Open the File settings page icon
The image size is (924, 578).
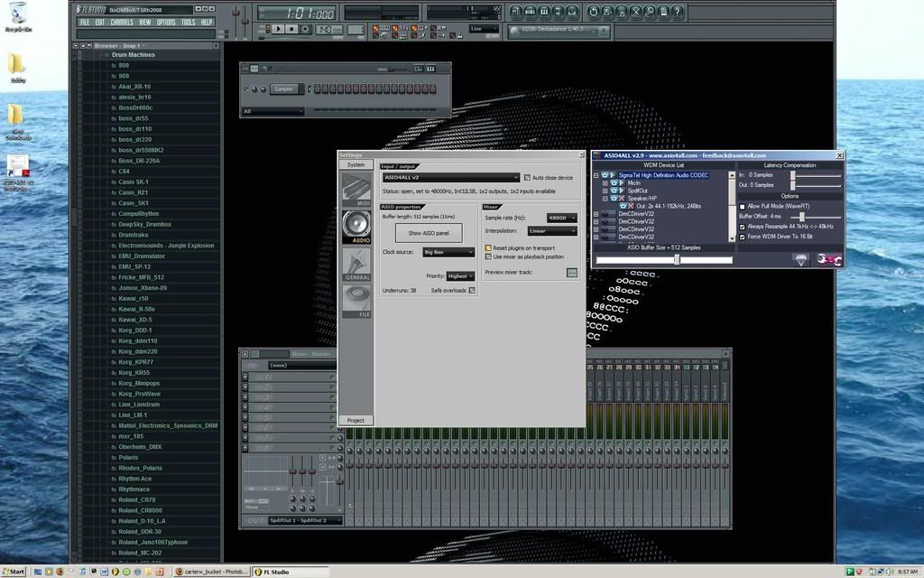[356, 301]
